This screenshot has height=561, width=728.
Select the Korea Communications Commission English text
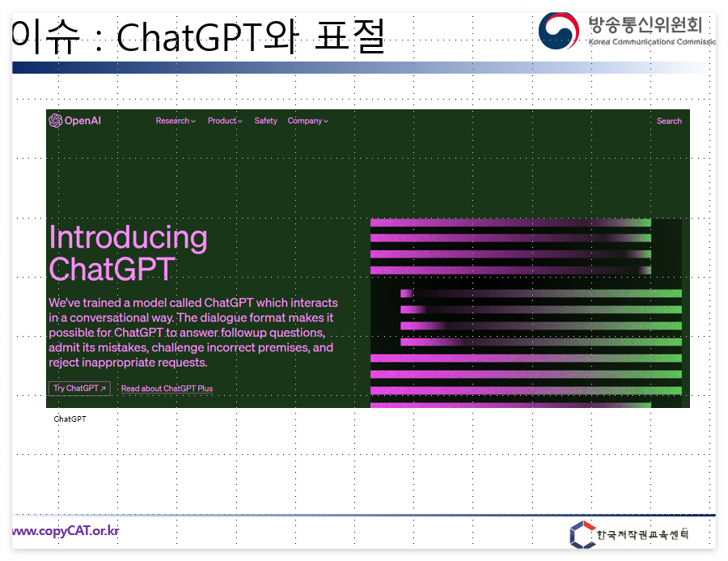652,42
